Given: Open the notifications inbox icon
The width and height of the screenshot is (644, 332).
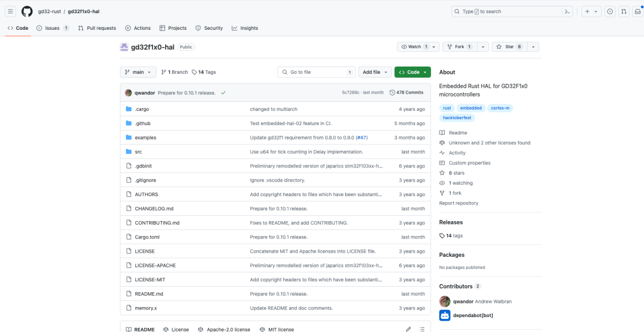Looking at the screenshot, I should (x=637, y=11).
